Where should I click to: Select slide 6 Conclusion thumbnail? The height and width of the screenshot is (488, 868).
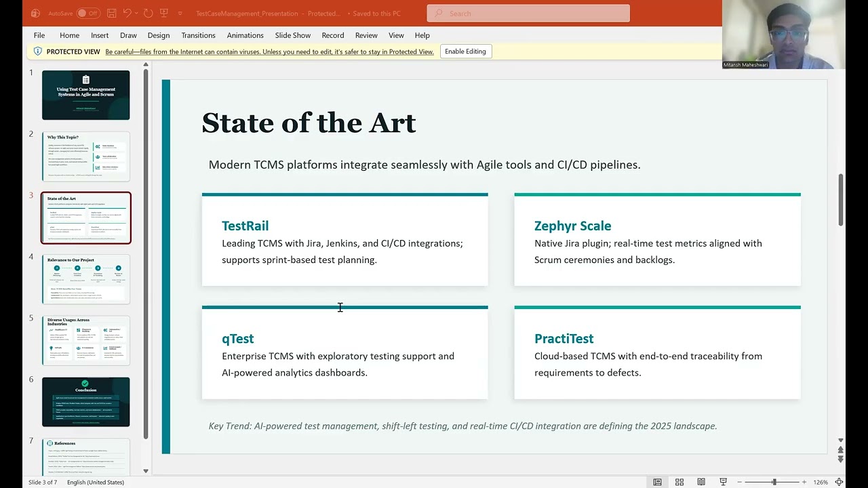tap(85, 402)
